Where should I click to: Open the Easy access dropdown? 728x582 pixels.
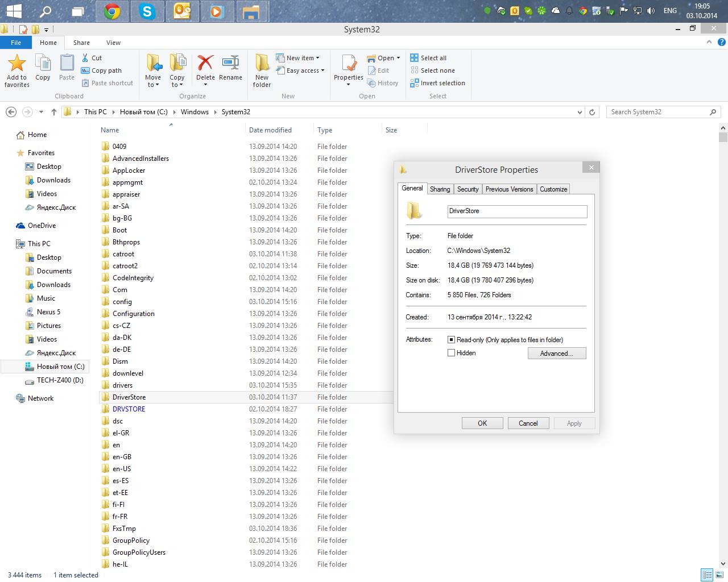tap(322, 70)
